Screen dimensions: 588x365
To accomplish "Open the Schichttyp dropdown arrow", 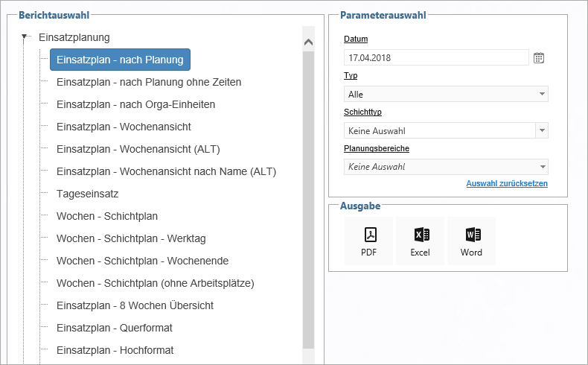I will pos(542,130).
